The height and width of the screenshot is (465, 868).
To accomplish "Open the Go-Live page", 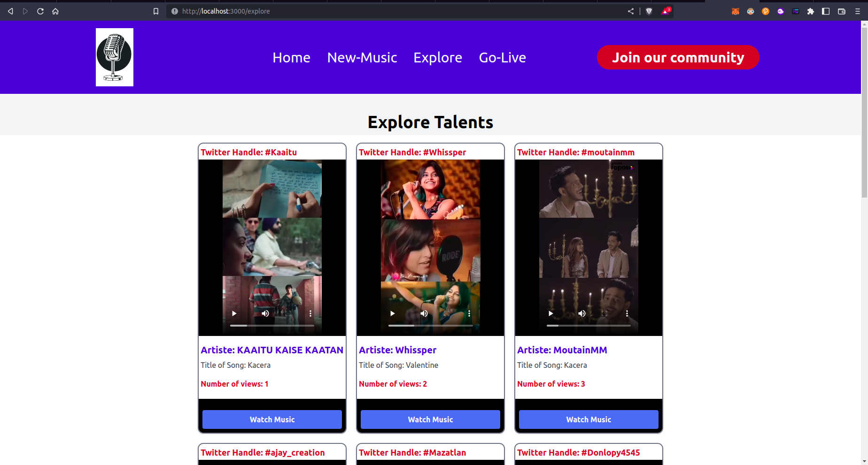I will [x=502, y=57].
